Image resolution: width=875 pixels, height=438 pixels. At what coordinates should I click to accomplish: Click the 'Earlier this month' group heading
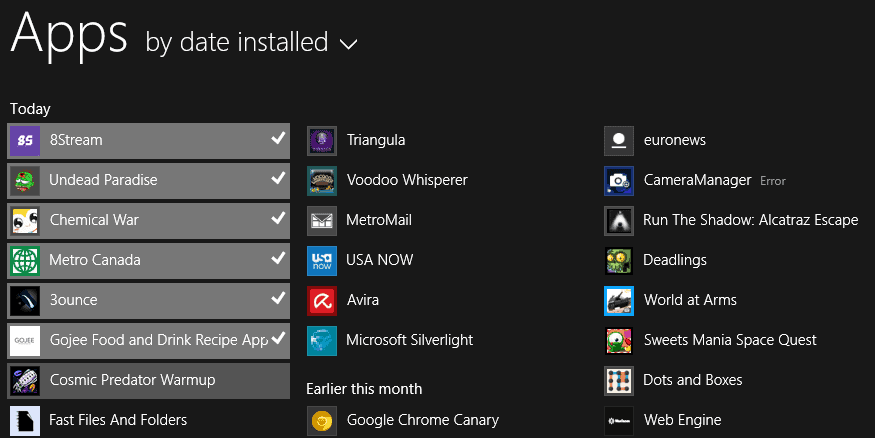tap(364, 389)
